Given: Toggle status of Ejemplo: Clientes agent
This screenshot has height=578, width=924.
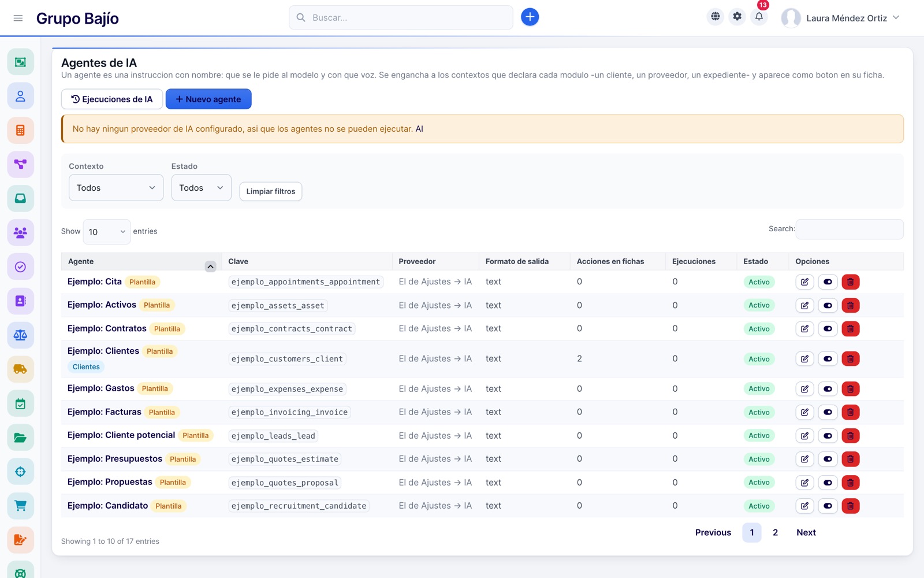Looking at the screenshot, I should 828,359.
